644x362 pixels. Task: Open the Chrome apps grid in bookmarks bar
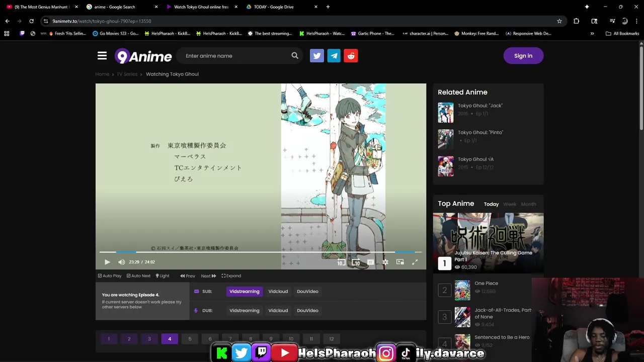tap(7, 34)
